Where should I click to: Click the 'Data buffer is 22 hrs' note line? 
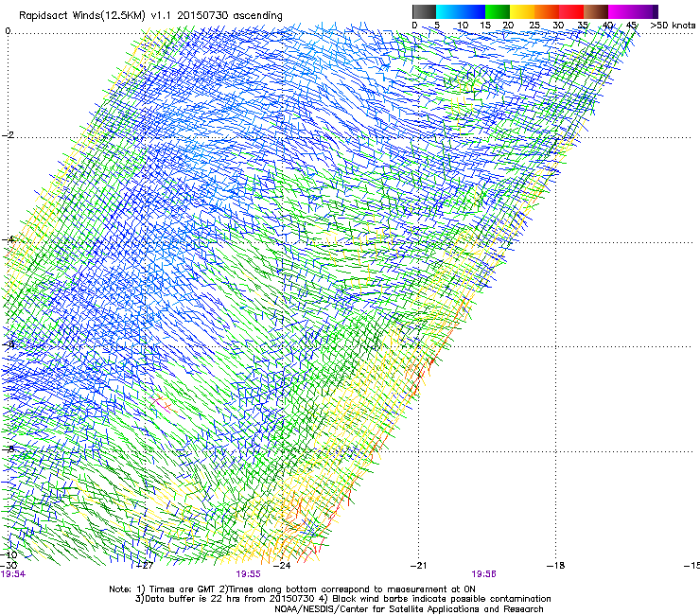(342, 599)
